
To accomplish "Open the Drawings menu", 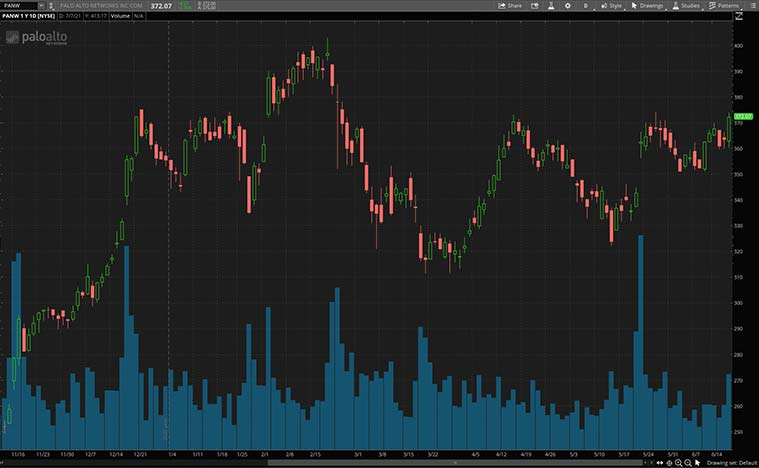I will tap(647, 6).
